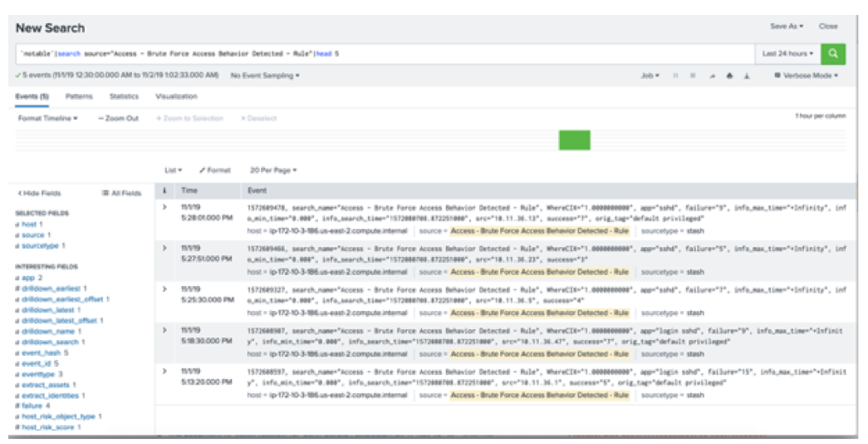Click the Deselect timeline button

(x=258, y=118)
